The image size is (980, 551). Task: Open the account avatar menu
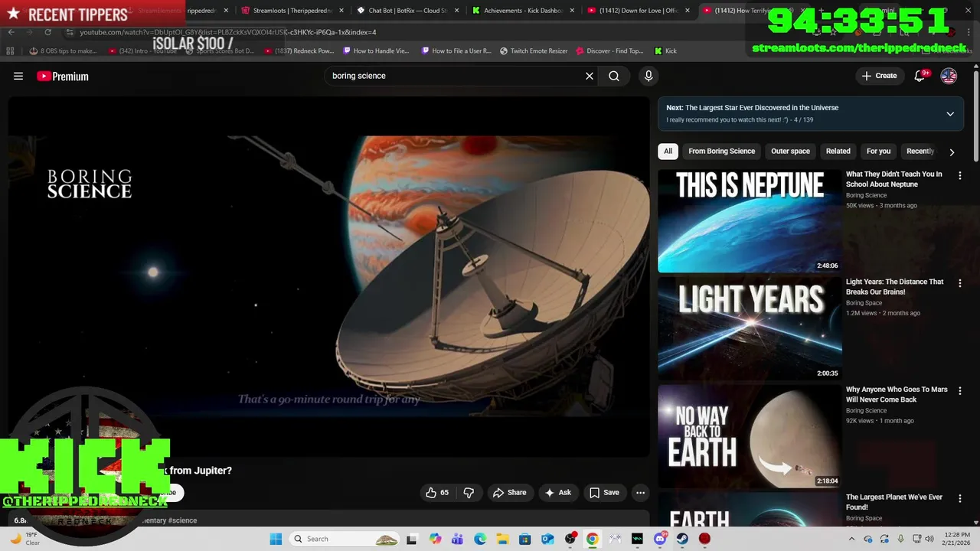pyautogui.click(x=949, y=76)
